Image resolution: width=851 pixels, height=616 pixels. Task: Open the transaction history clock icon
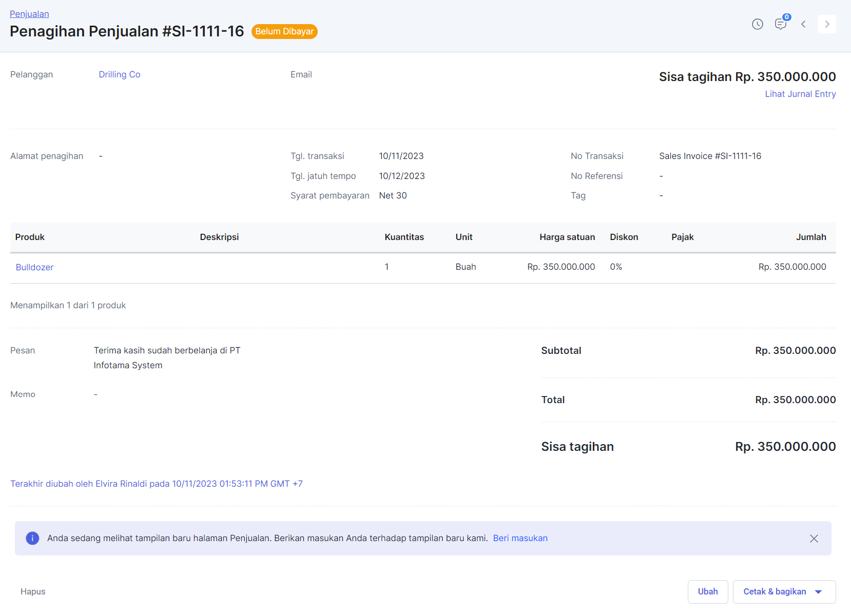coord(757,24)
